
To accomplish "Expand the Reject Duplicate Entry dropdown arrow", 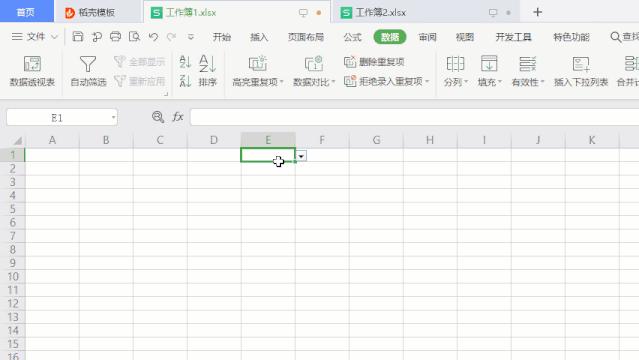I will click(427, 82).
